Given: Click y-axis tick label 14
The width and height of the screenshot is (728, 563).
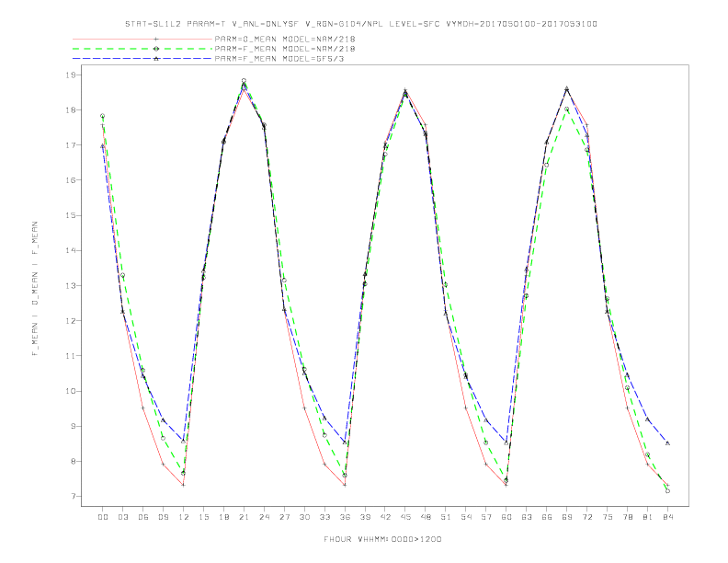Looking at the screenshot, I should click(71, 250).
